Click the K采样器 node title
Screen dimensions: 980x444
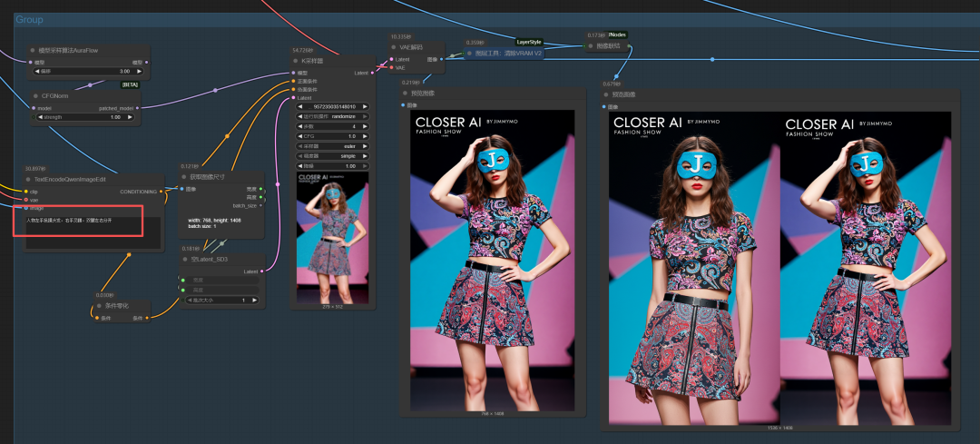312,61
